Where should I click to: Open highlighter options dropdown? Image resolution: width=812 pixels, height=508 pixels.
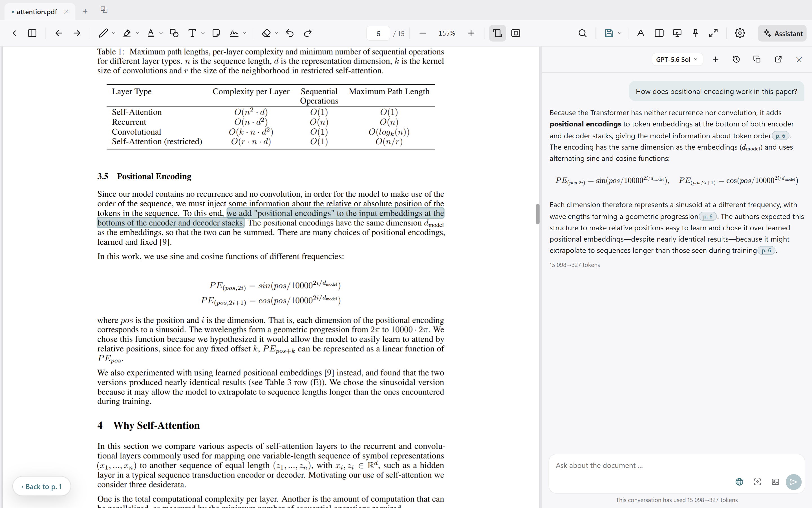point(138,33)
